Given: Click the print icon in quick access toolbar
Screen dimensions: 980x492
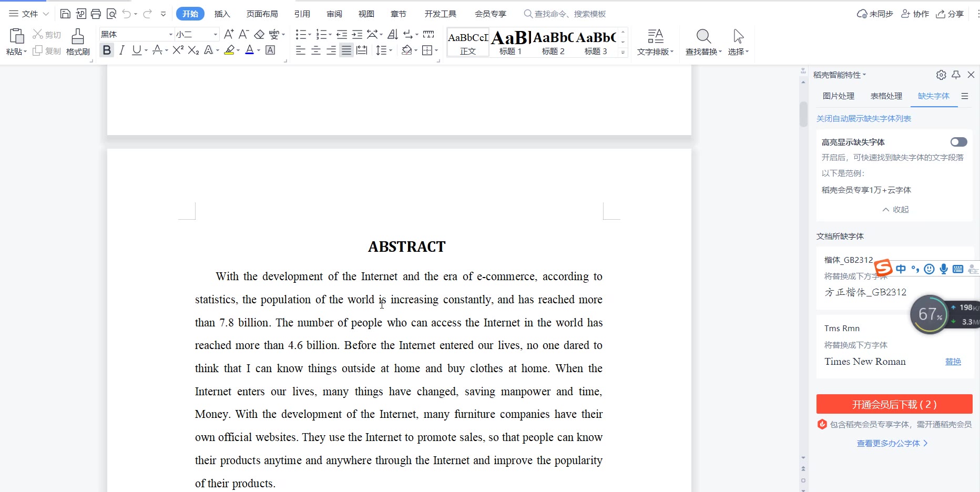Looking at the screenshot, I should click(96, 14).
